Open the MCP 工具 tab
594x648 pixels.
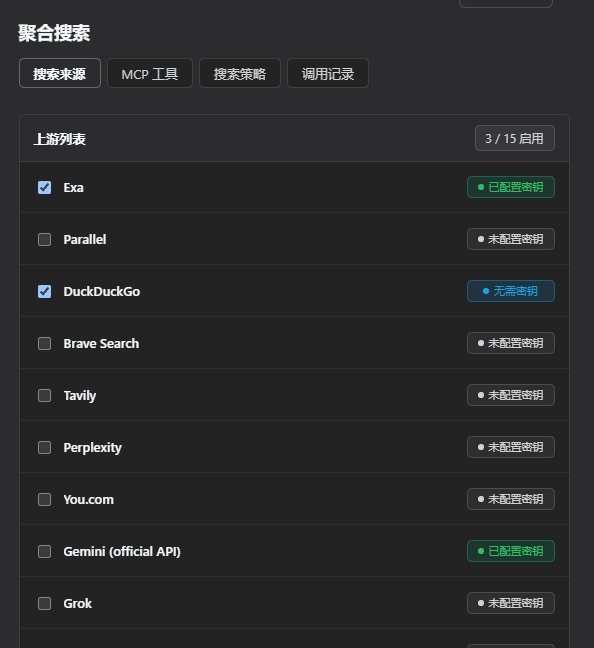(x=150, y=73)
